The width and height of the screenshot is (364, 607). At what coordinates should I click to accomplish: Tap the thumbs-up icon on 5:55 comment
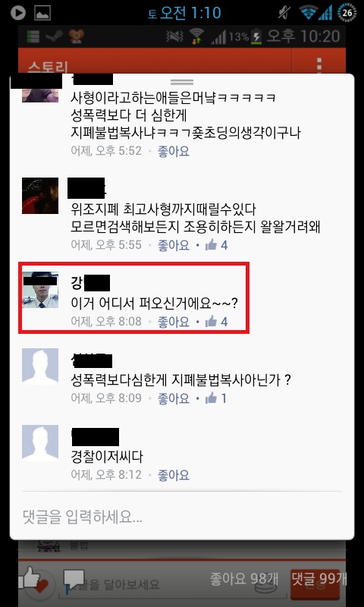click(211, 244)
